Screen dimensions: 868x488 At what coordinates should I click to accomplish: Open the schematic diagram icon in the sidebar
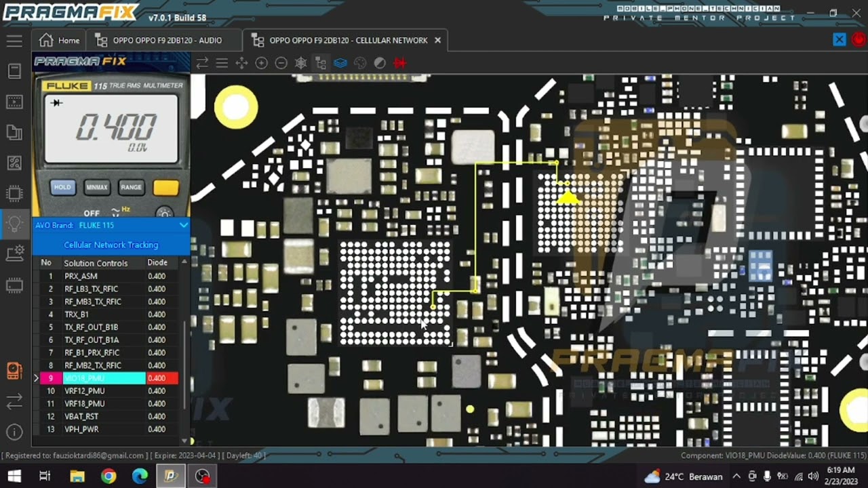point(14,163)
